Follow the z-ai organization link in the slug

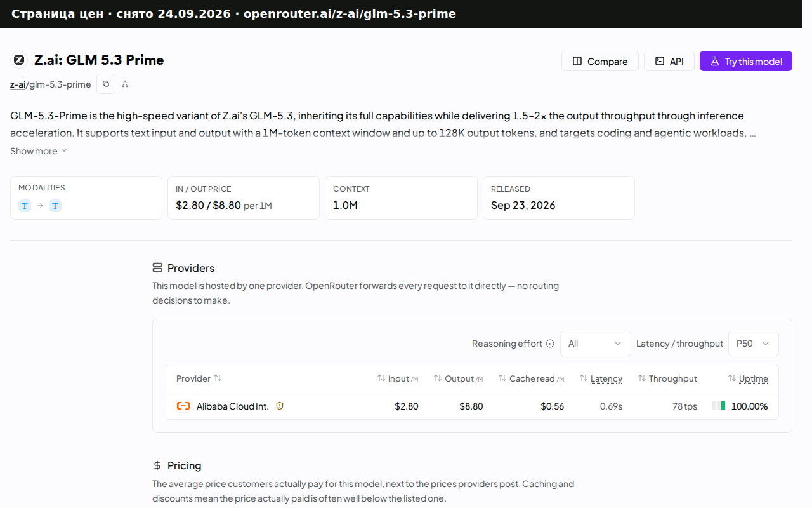tap(17, 84)
